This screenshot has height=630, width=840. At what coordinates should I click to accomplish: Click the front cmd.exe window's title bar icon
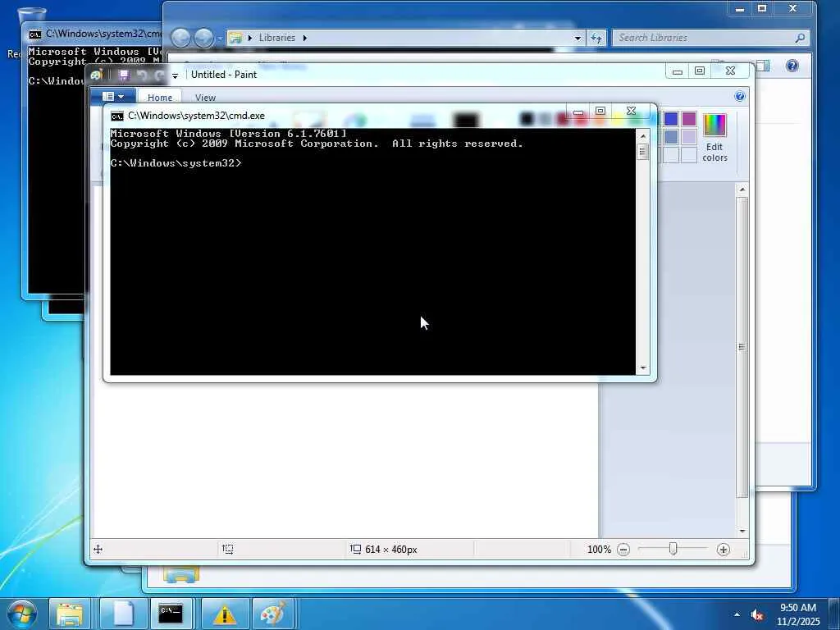116,116
